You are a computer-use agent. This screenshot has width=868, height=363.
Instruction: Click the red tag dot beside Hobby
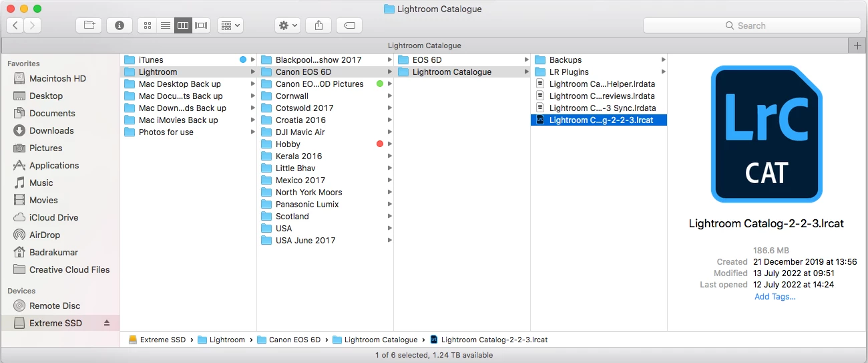379,144
